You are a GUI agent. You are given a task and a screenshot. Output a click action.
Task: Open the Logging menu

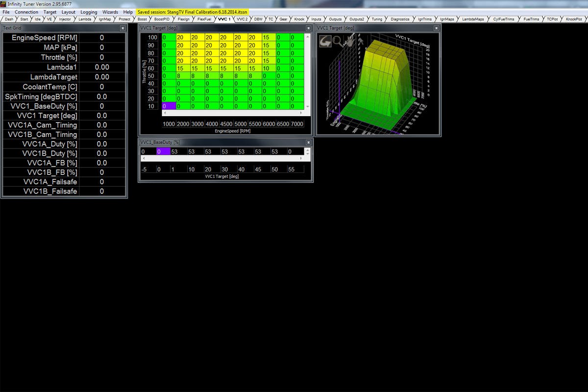point(89,12)
